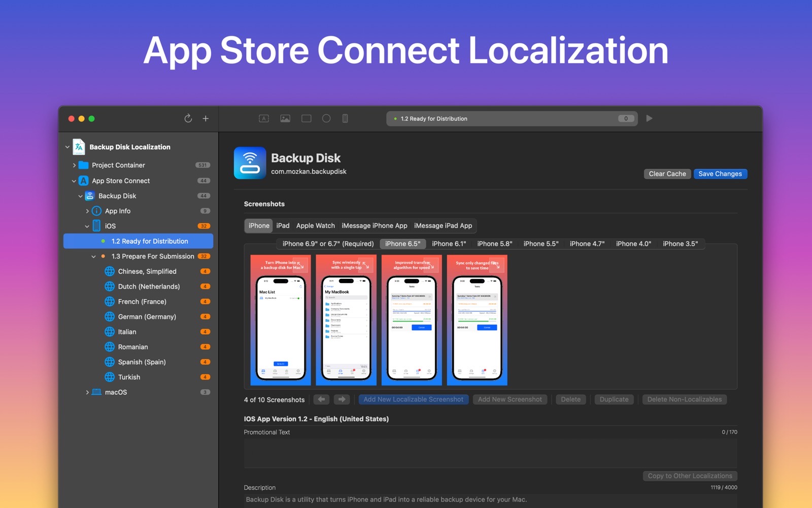Click Copy to Other Localizations button
The image size is (812, 508).
click(x=690, y=476)
